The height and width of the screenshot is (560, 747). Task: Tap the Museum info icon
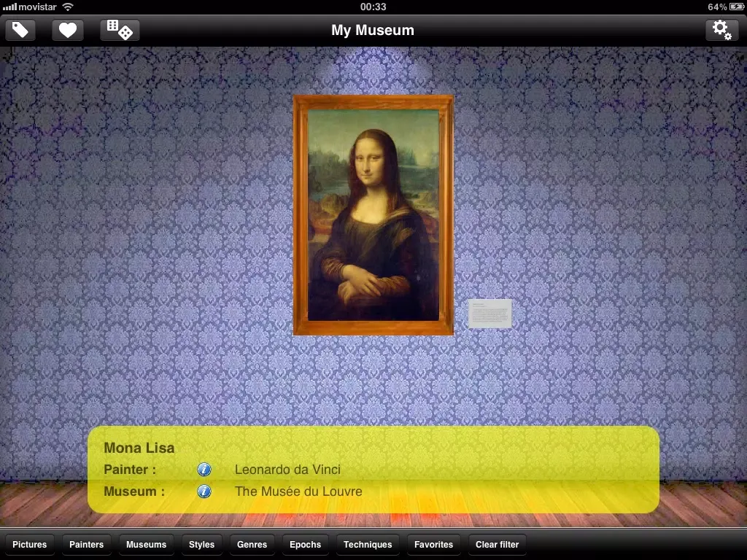[x=204, y=491]
